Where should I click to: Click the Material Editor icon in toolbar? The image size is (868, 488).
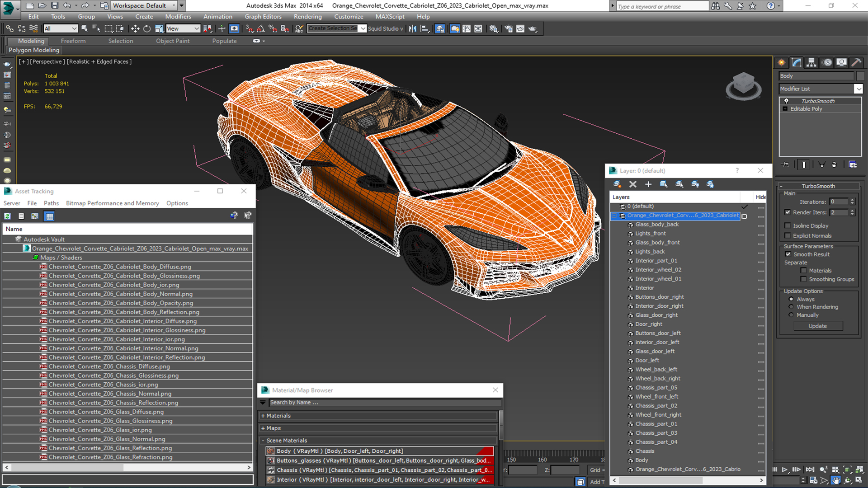[494, 28]
